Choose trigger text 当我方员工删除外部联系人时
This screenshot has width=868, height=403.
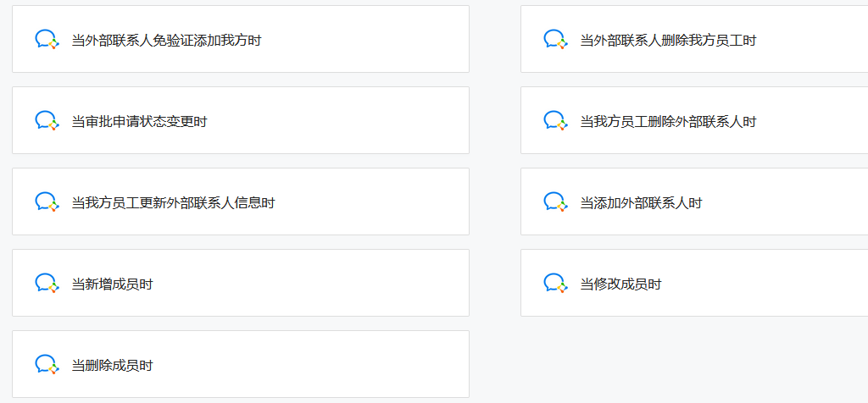click(x=668, y=122)
